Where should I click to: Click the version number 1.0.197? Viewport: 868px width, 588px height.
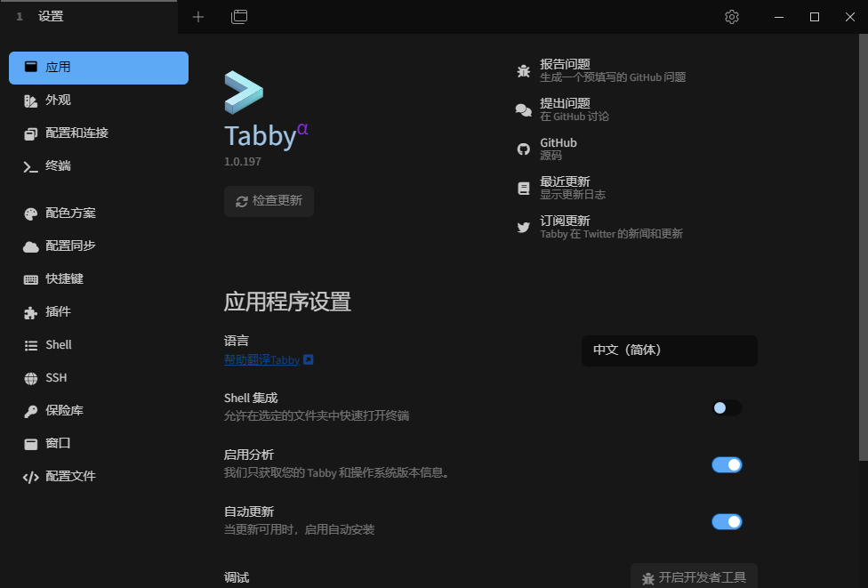pos(243,162)
